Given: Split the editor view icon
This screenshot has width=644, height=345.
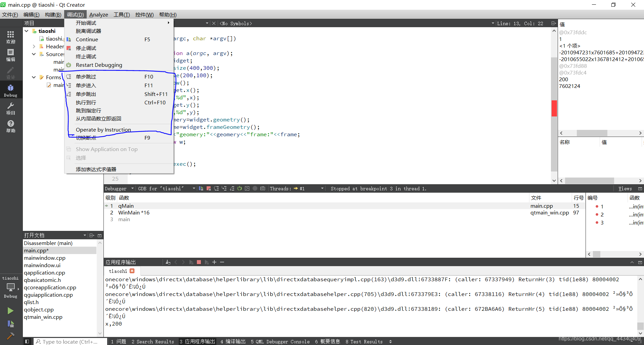Looking at the screenshot, I should point(554,23).
